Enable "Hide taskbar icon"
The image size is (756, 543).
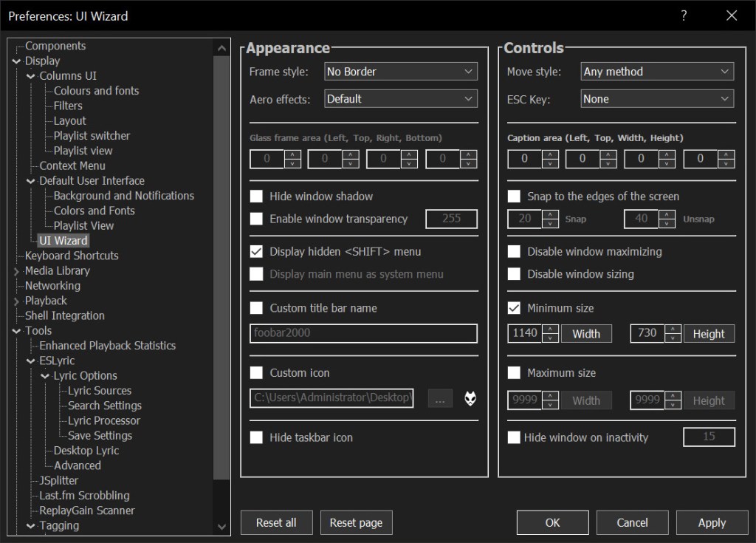pos(256,437)
